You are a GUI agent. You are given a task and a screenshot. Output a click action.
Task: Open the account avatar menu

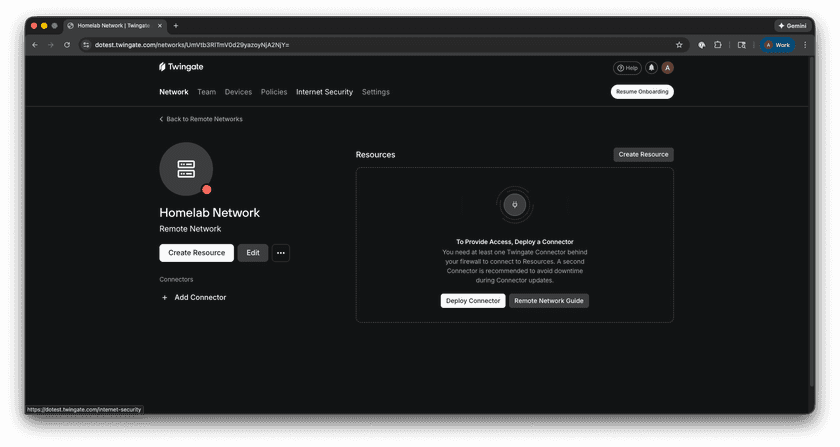668,68
